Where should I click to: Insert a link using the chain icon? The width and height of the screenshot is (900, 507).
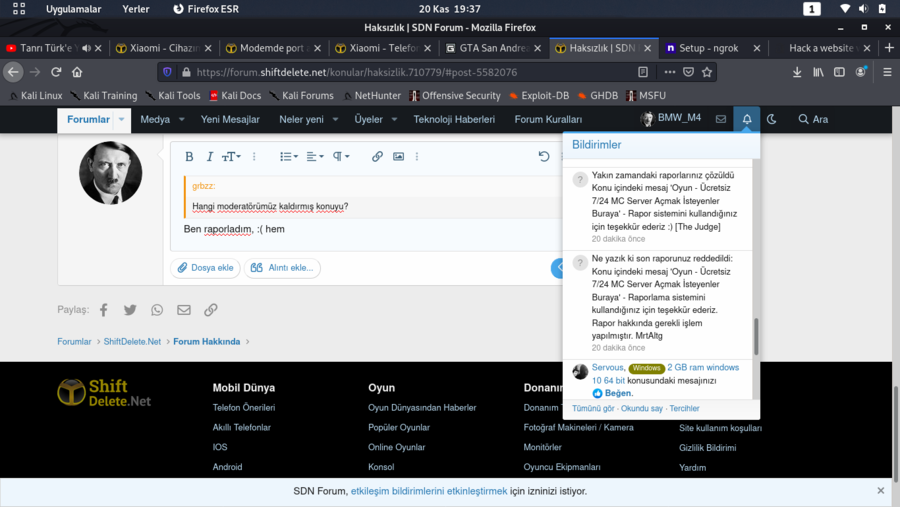(377, 156)
